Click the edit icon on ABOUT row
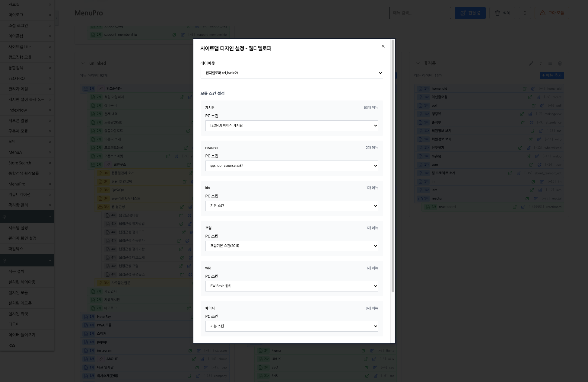Image resolution: width=588 pixels, height=382 pixels. pyautogui.click(x=202, y=359)
